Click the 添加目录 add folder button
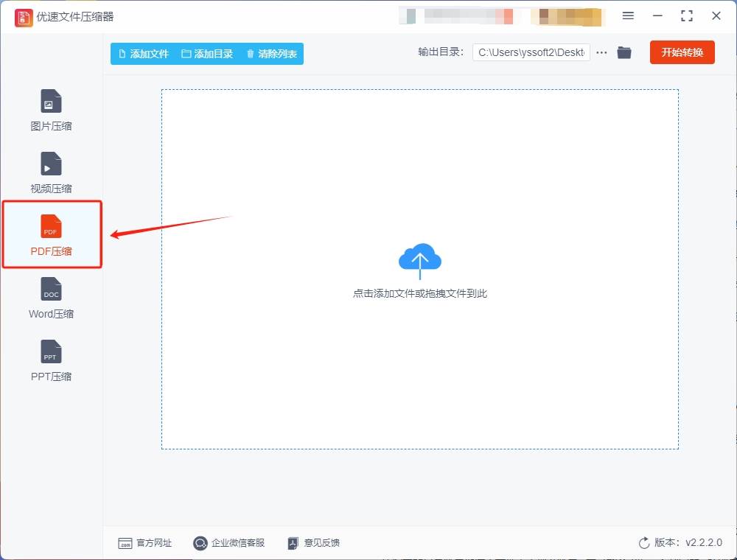The height and width of the screenshot is (560, 737). 207,54
